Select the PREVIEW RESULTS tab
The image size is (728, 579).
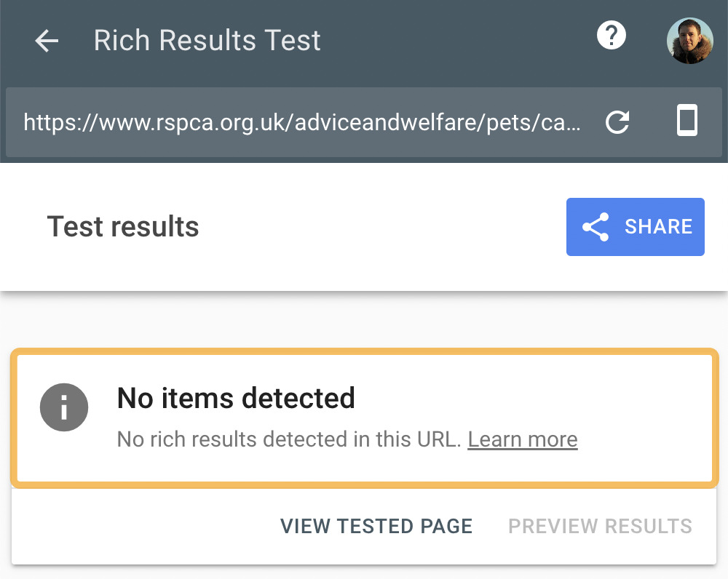tap(599, 526)
